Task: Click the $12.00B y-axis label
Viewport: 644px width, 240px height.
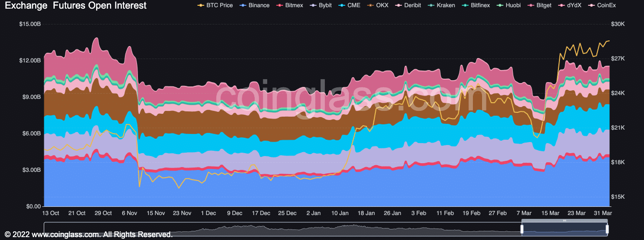Action: 30,60
